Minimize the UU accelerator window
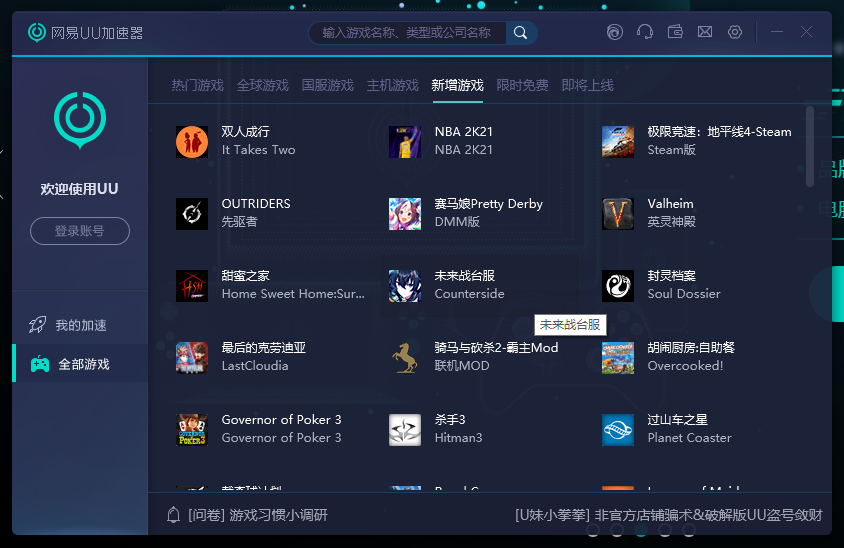This screenshot has height=548, width=844. click(777, 32)
